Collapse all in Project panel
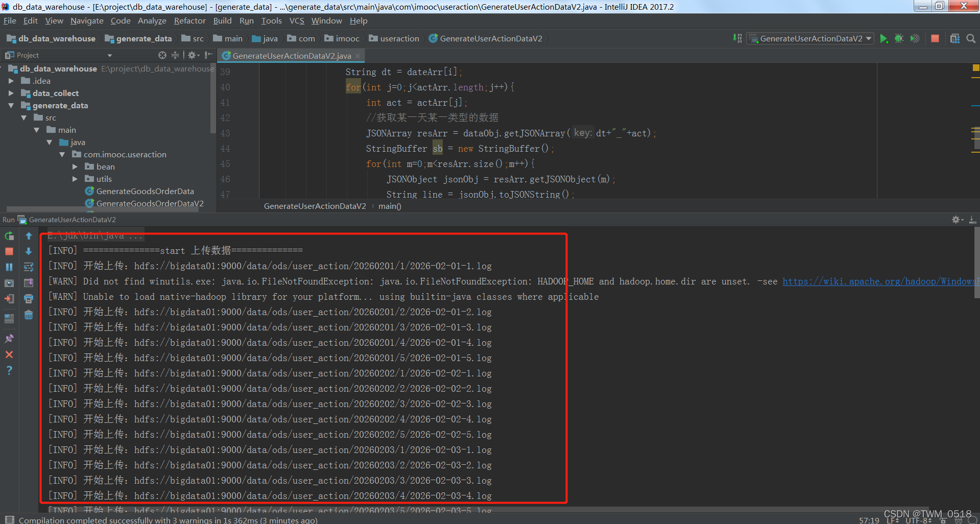The image size is (980, 524). pyautogui.click(x=175, y=55)
